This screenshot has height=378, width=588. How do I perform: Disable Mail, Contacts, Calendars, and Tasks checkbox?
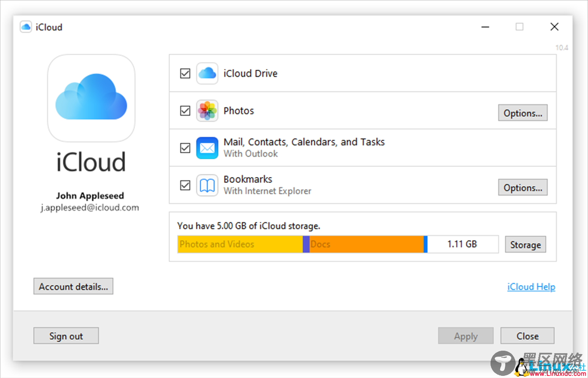click(185, 148)
